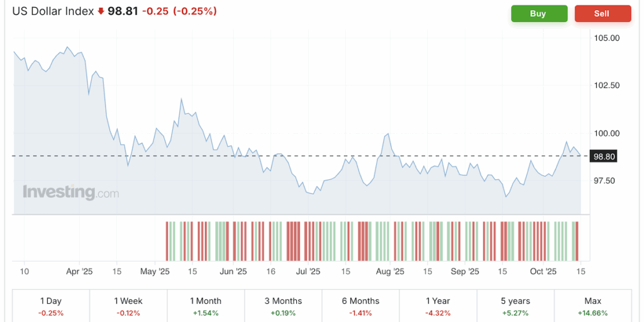Click the 105.00 price axis label
This screenshot has width=644, height=322.
[x=607, y=38]
